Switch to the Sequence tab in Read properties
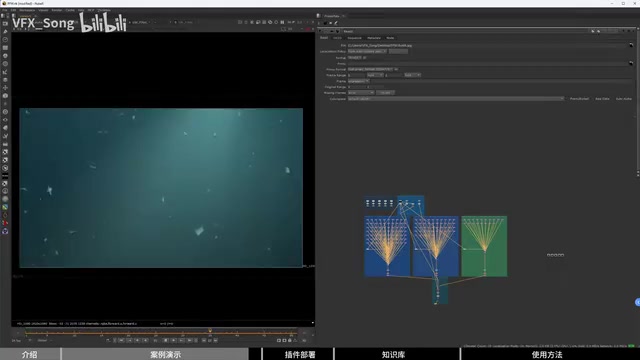 click(x=354, y=38)
